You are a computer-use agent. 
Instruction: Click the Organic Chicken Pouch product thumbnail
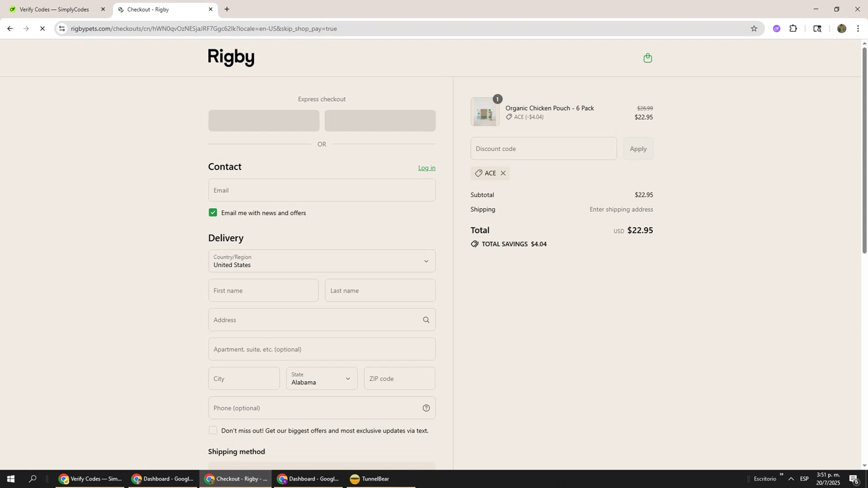coord(484,112)
